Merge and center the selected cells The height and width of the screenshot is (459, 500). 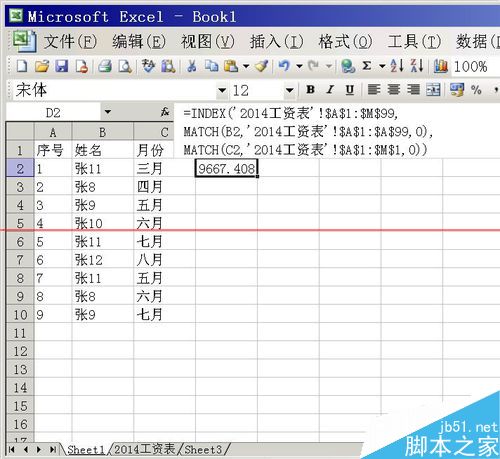click(x=433, y=89)
